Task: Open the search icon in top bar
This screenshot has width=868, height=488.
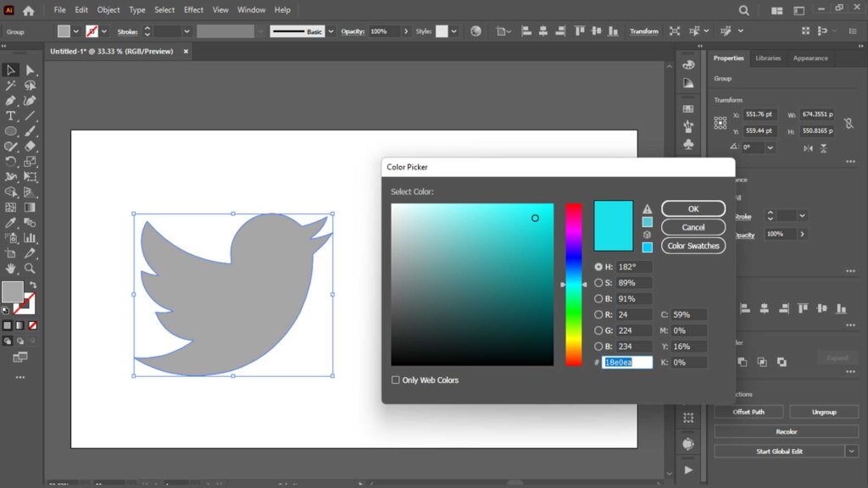Action: [x=744, y=10]
